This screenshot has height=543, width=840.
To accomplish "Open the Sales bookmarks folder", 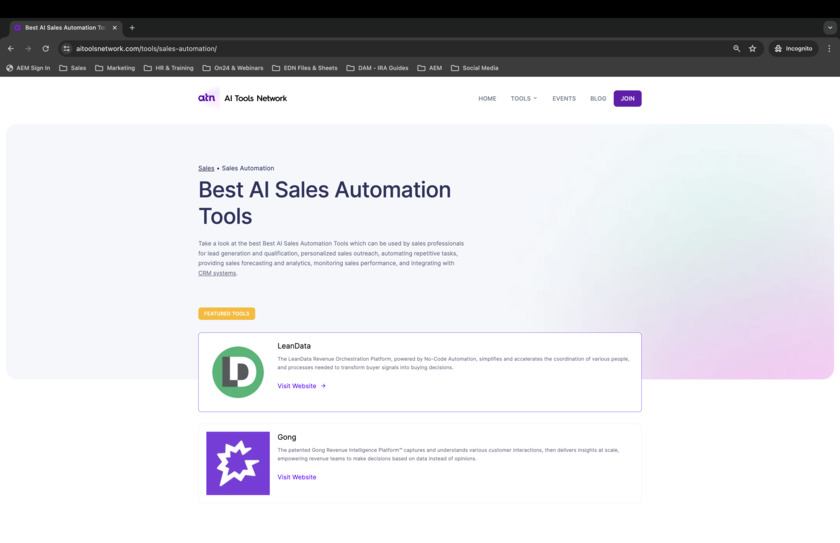I will [x=72, y=68].
